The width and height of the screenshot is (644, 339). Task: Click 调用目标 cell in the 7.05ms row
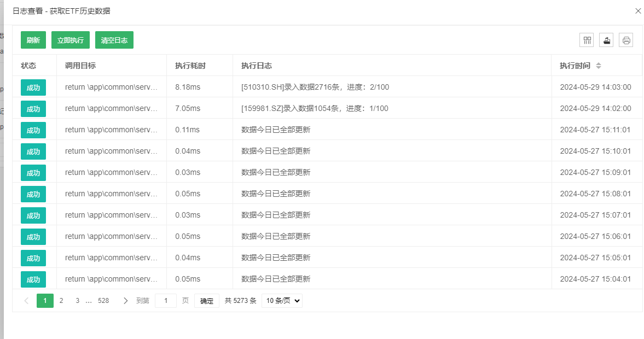111,108
